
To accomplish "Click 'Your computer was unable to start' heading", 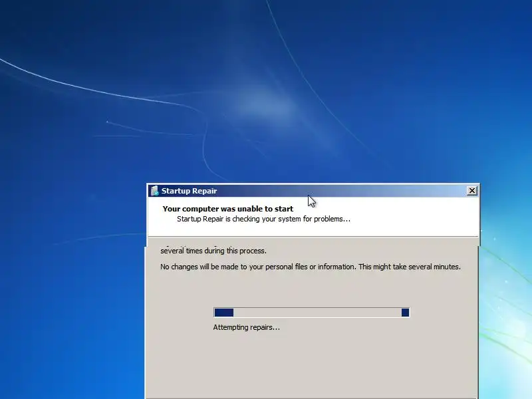I will [x=227, y=209].
